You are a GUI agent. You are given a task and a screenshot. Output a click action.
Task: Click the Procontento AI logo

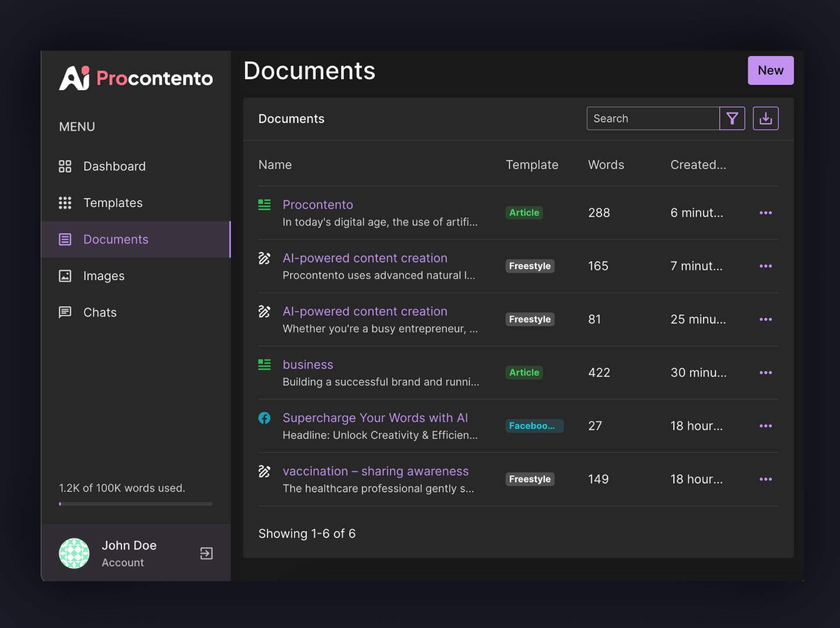(x=136, y=78)
